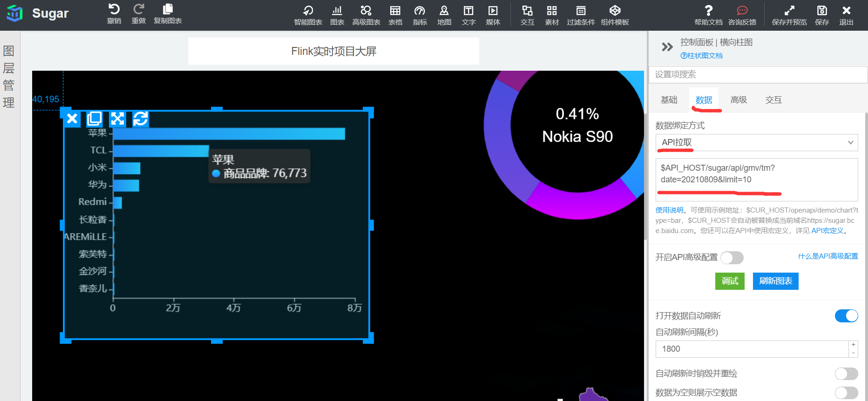Image resolution: width=868 pixels, height=401 pixels.
Task: Save the dashboard (保存)
Action: tap(822, 15)
